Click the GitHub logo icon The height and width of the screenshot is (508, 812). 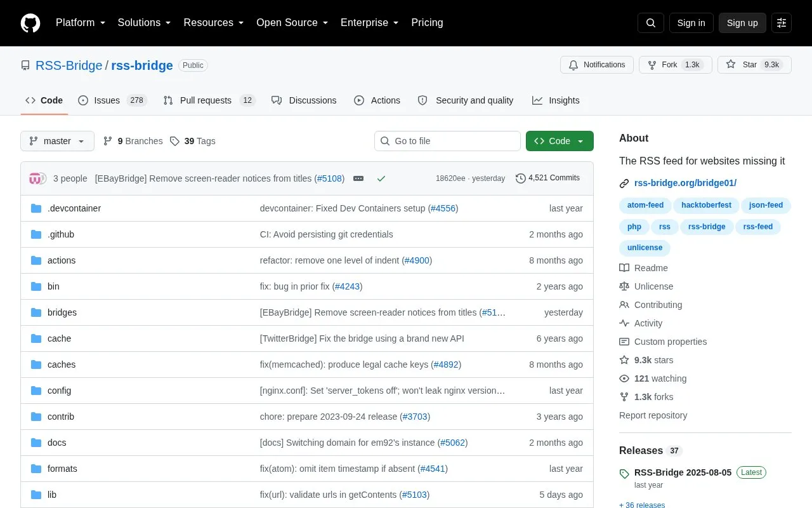point(30,23)
